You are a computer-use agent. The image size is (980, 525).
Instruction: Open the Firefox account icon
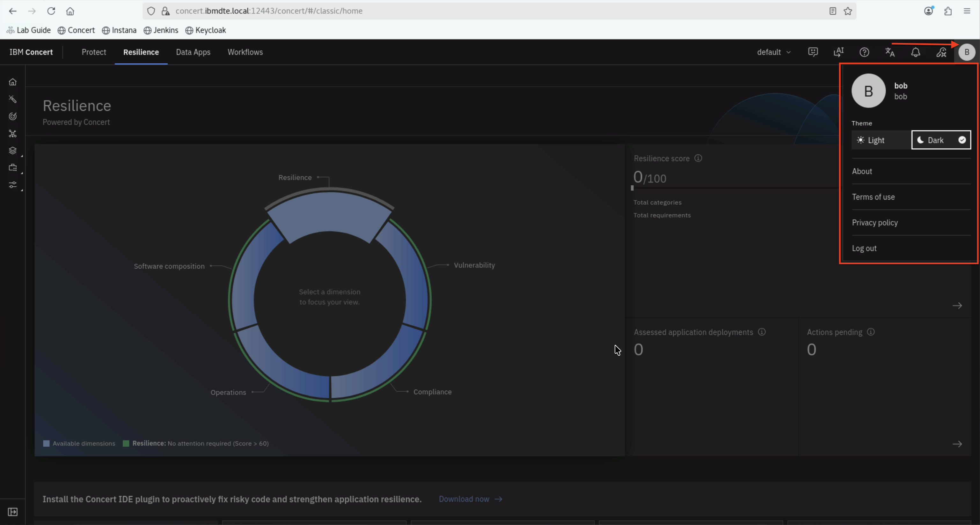coord(929,11)
